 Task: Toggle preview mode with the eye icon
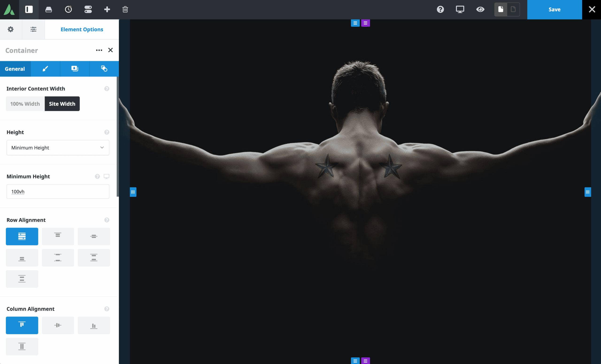pos(480,10)
